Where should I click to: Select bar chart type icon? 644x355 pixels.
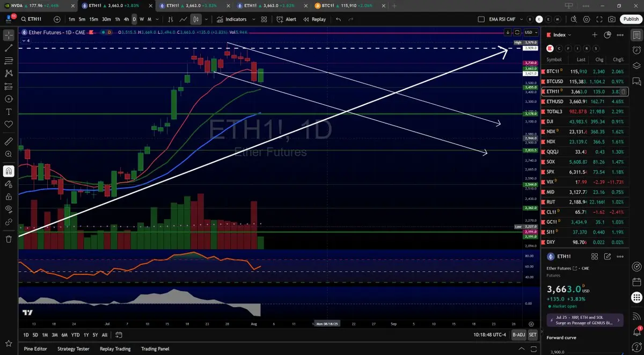(170, 19)
